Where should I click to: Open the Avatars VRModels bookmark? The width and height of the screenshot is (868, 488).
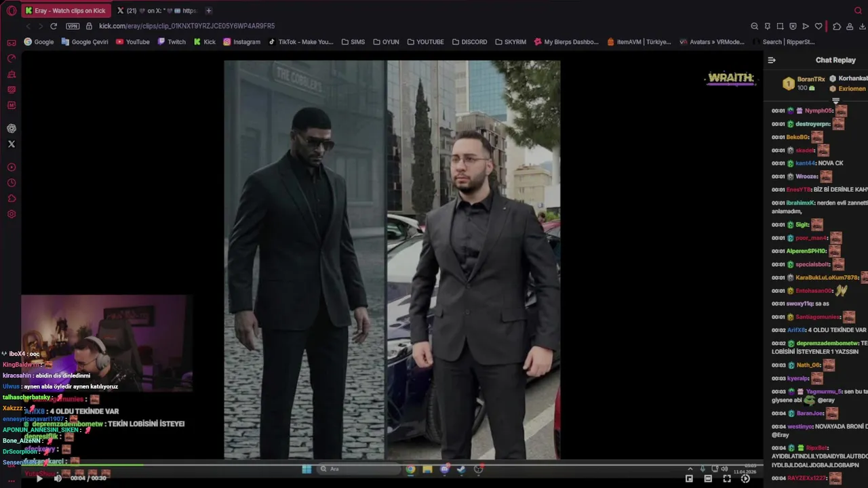(x=711, y=41)
